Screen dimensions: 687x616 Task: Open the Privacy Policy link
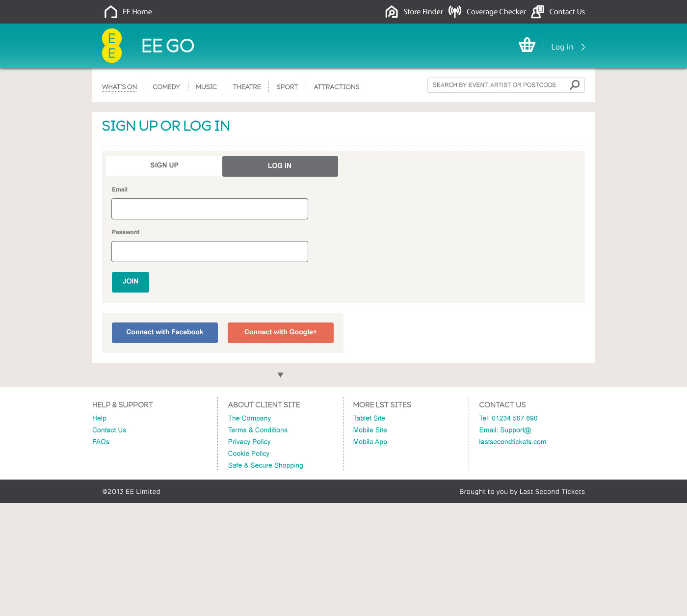pyautogui.click(x=249, y=442)
